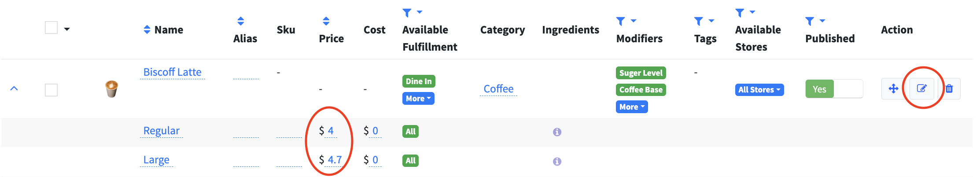Toggle the Published Yes switch

point(833,89)
